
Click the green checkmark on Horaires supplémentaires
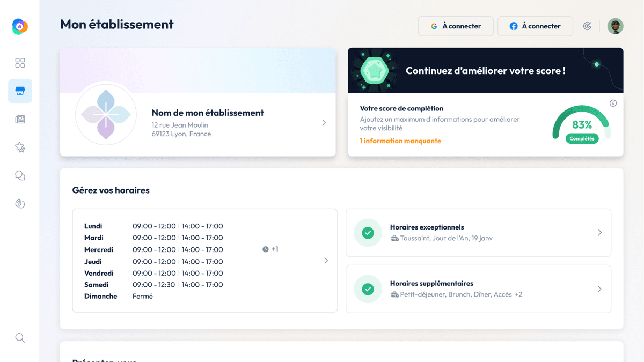pos(368,289)
